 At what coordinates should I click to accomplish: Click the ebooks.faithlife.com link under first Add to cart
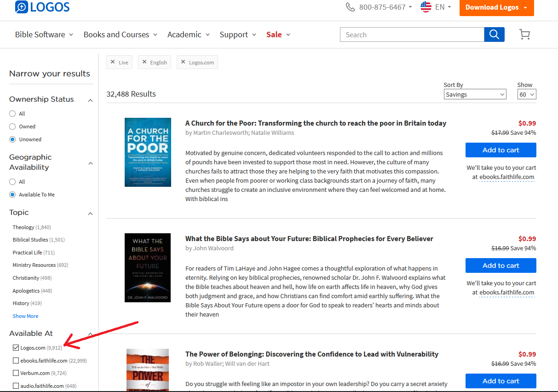507,177
